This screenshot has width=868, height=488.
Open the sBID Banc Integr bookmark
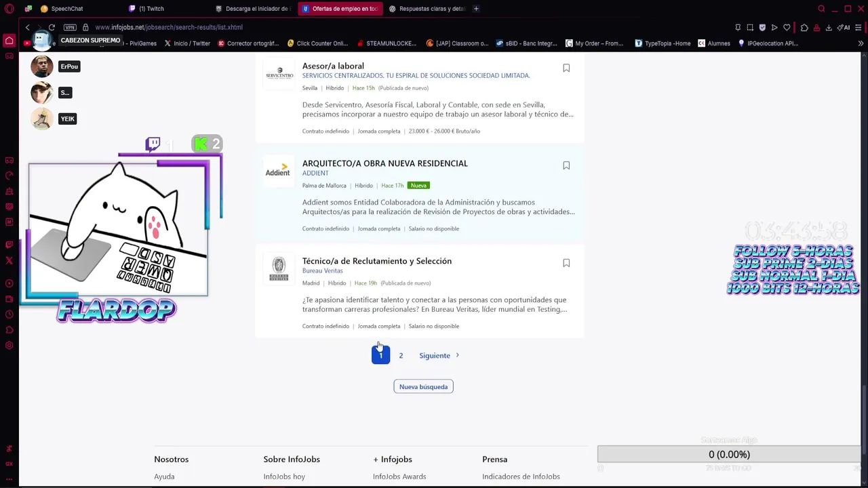click(x=526, y=43)
